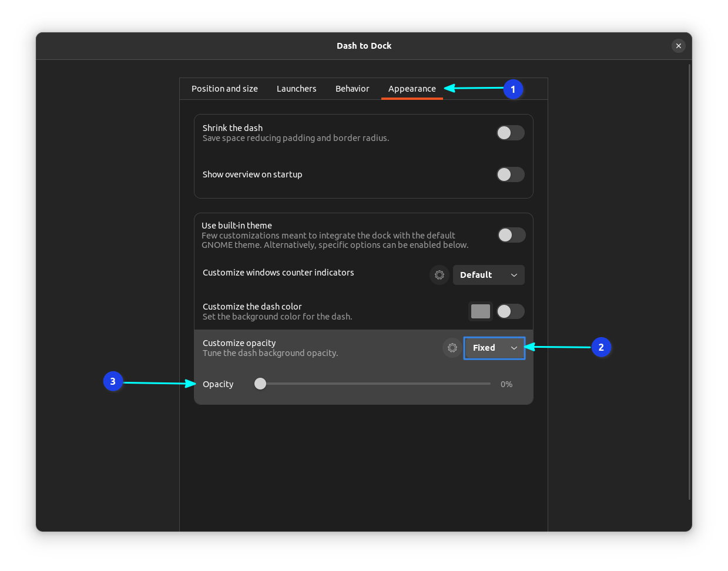The height and width of the screenshot is (571, 728).
Task: Click the gear icon next to Customize opacity
Action: 452,348
